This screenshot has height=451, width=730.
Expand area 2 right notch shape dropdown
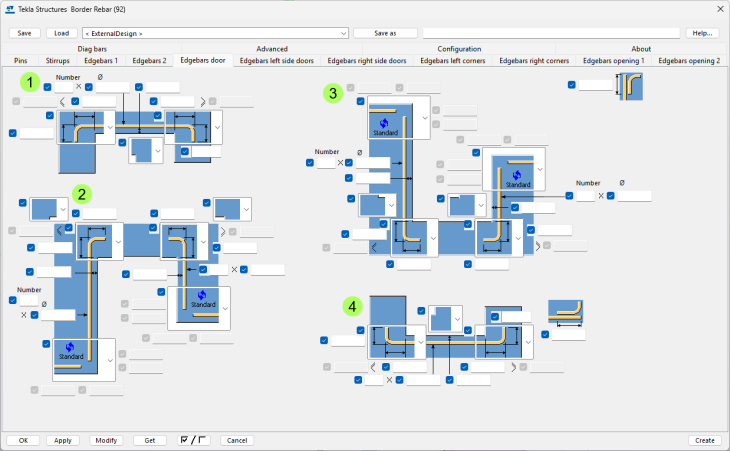point(246,209)
